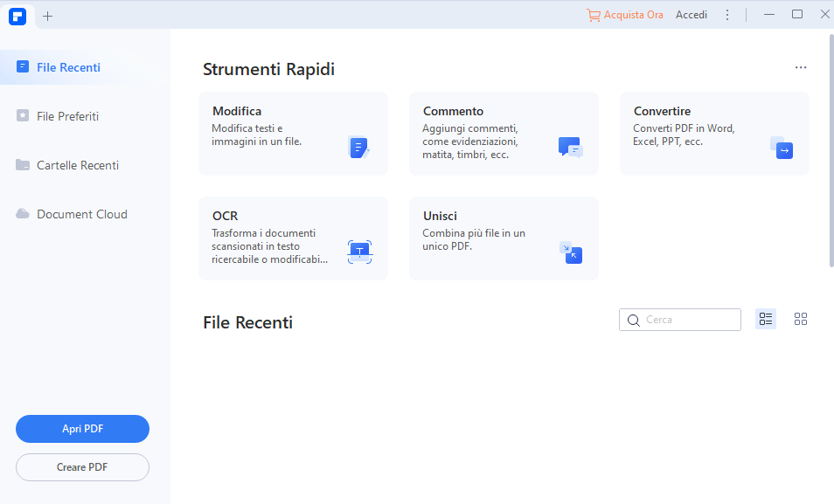The height and width of the screenshot is (504, 834).
Task: Switch recent files to list view
Action: [766, 319]
